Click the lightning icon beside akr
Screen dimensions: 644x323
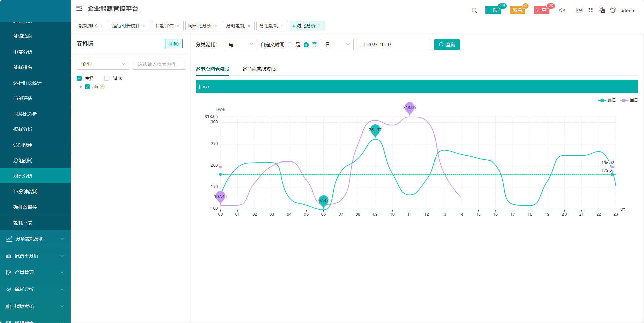(102, 87)
